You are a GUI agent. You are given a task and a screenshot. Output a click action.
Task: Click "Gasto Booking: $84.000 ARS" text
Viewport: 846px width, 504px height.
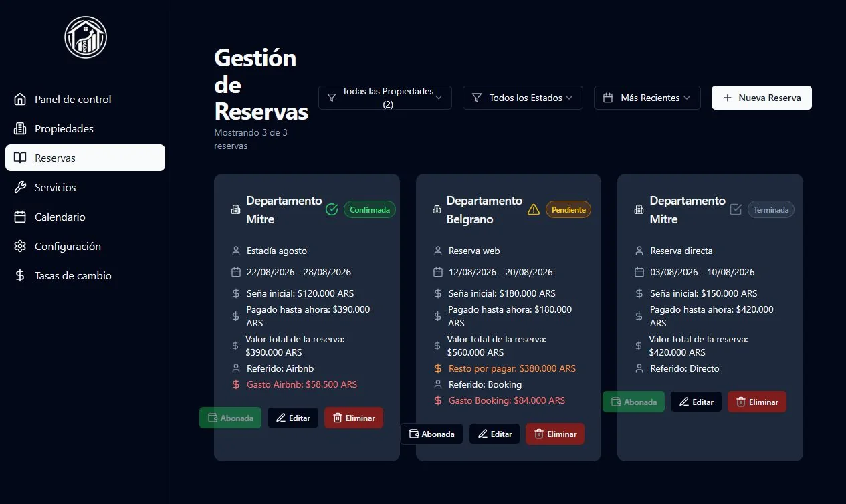point(507,400)
